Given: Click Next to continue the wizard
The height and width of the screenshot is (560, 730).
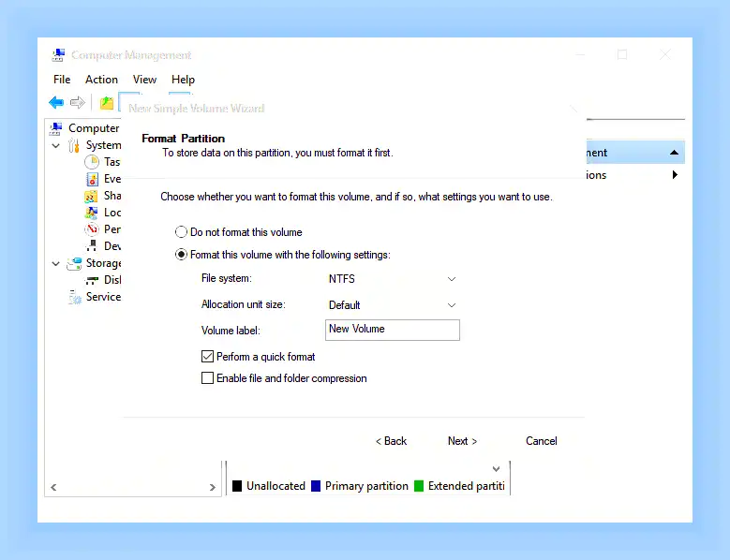Looking at the screenshot, I should pyautogui.click(x=462, y=441).
